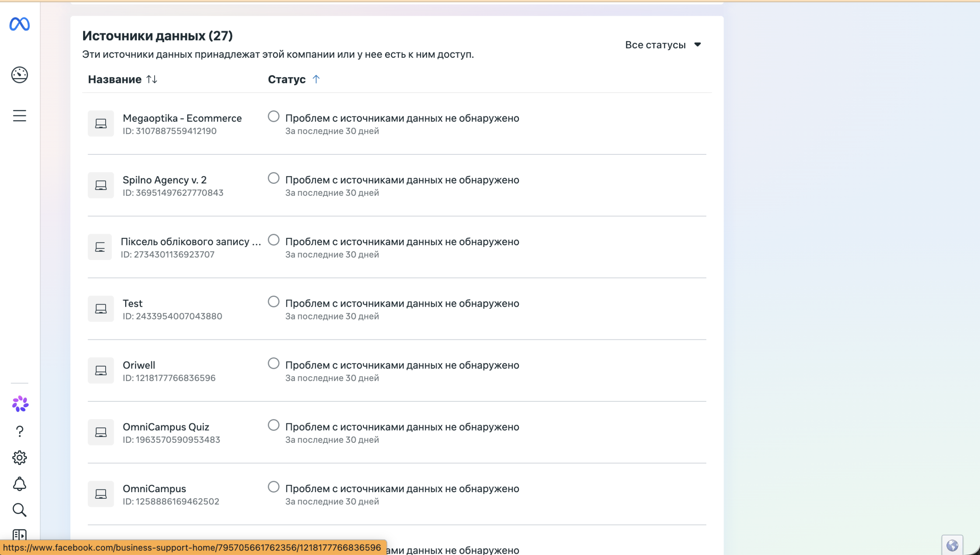Click the laptop icon for OmniCampus ID 1258886169462502

coord(101,494)
